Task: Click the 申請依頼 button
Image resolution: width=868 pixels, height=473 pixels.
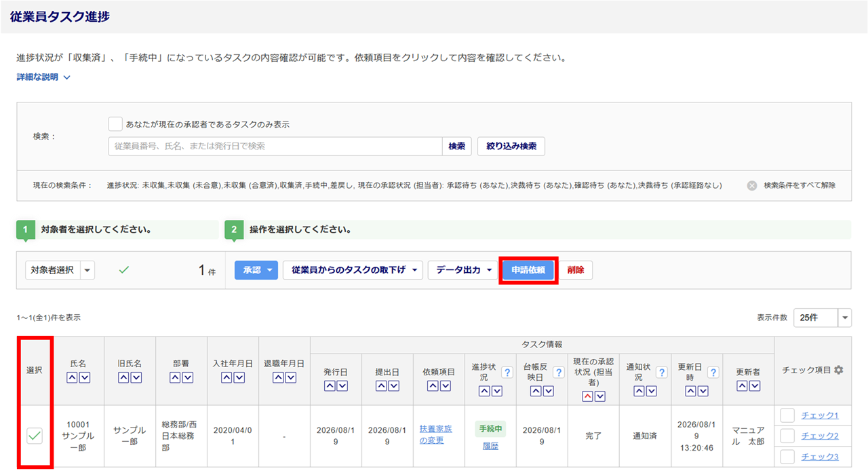Action: [x=528, y=270]
